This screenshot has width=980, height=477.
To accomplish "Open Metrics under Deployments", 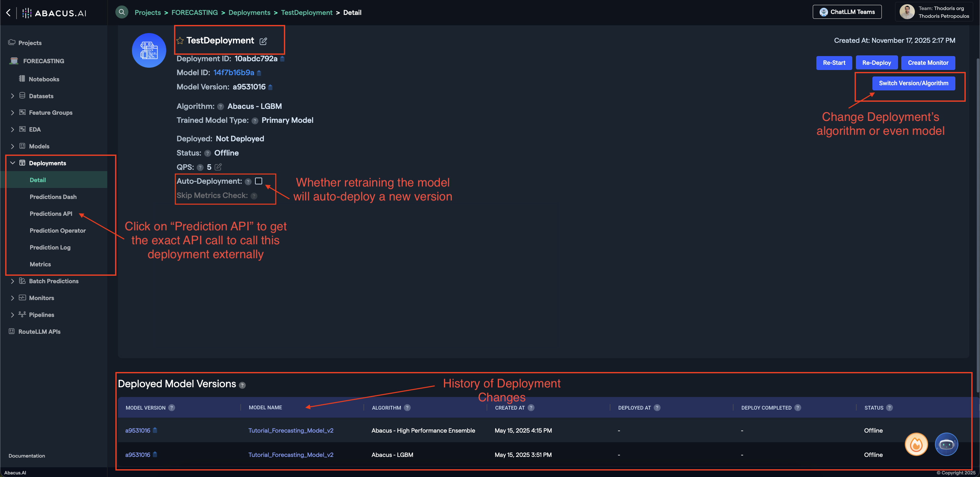I will [x=40, y=264].
